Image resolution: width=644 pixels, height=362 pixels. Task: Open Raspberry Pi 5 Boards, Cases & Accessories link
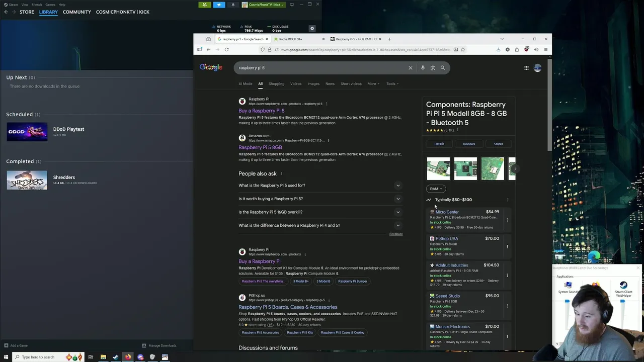pos(288,307)
